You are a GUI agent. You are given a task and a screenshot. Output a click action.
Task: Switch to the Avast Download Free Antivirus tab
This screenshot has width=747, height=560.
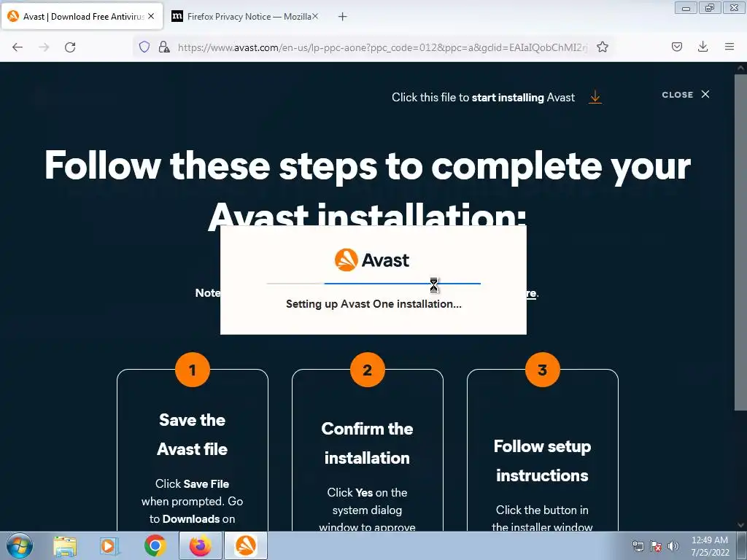[82, 17]
